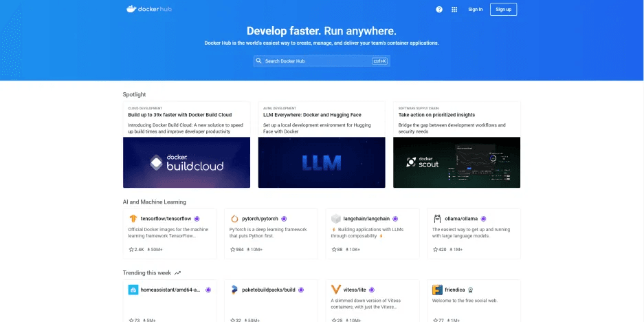Click the ollama logo icon
The height and width of the screenshot is (322, 644).
pyautogui.click(x=437, y=219)
